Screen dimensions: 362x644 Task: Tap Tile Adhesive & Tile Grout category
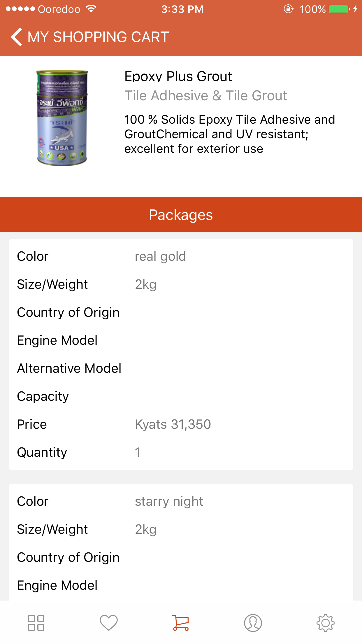[x=205, y=96]
